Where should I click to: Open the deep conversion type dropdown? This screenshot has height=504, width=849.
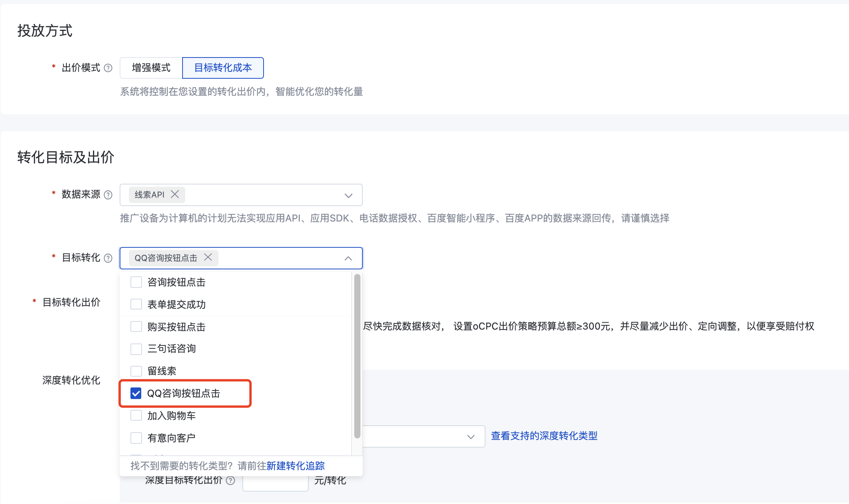pyautogui.click(x=471, y=437)
